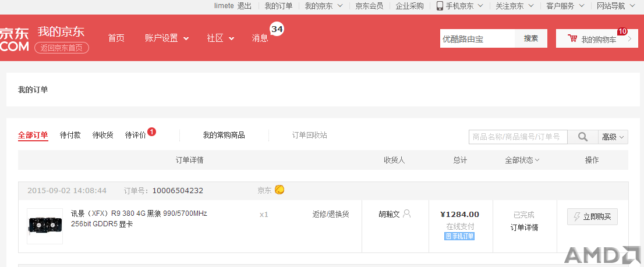Click the username limete
644x267 pixels.
pyautogui.click(x=224, y=6)
